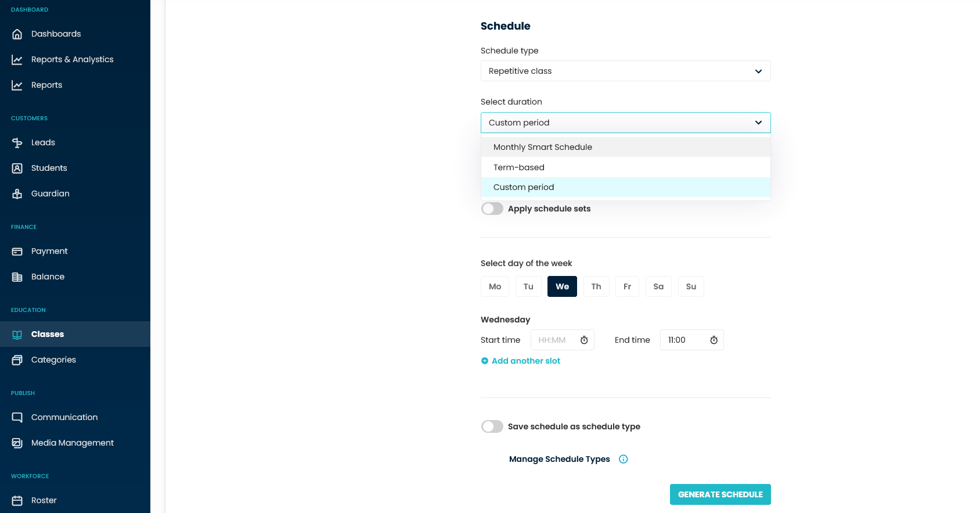Toggle Apply schedule sets switch
The image size is (980, 513).
click(x=492, y=209)
